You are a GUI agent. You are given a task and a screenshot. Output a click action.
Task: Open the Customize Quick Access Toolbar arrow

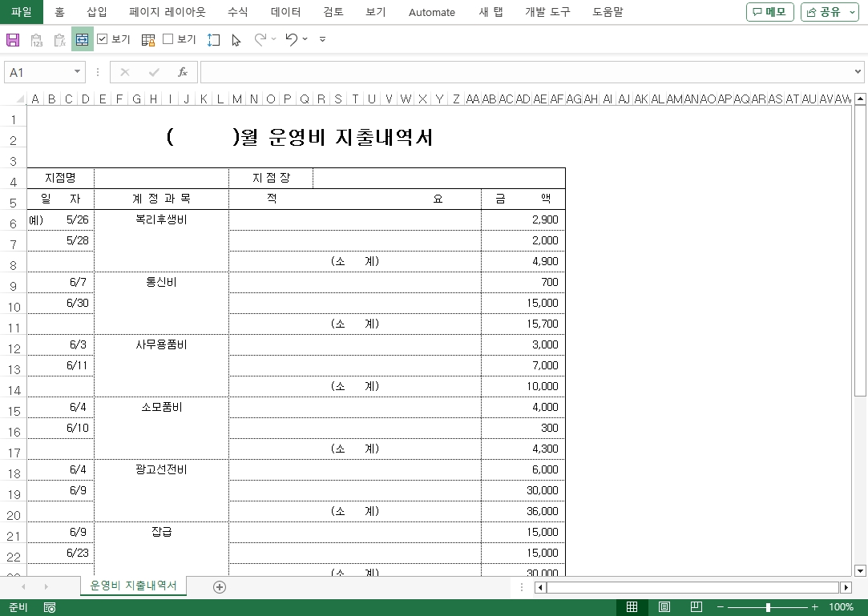pos(322,39)
